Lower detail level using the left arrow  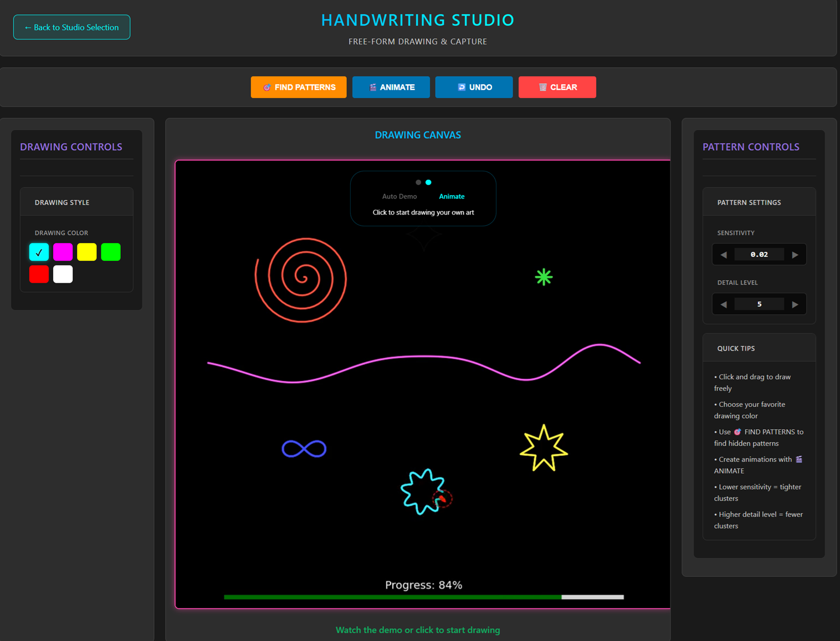point(724,304)
